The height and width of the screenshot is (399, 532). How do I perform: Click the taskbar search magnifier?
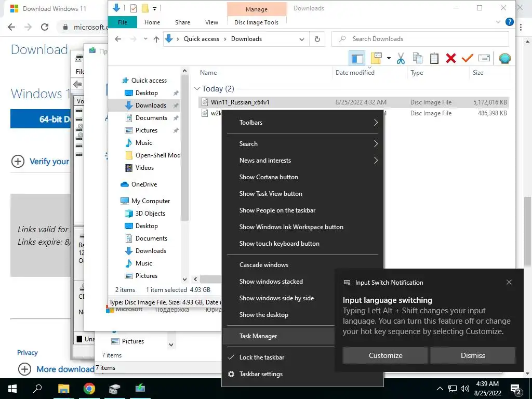tap(37, 389)
